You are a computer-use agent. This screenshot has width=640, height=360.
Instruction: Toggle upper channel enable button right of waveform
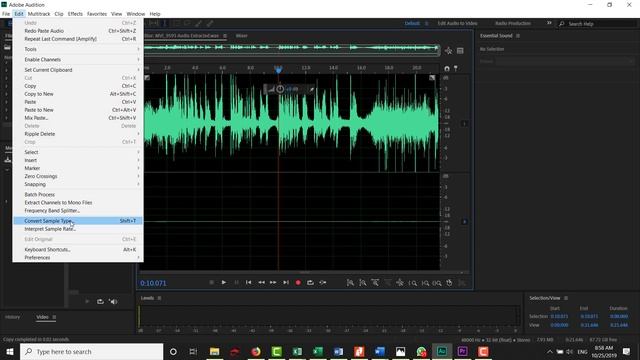tap(464, 123)
